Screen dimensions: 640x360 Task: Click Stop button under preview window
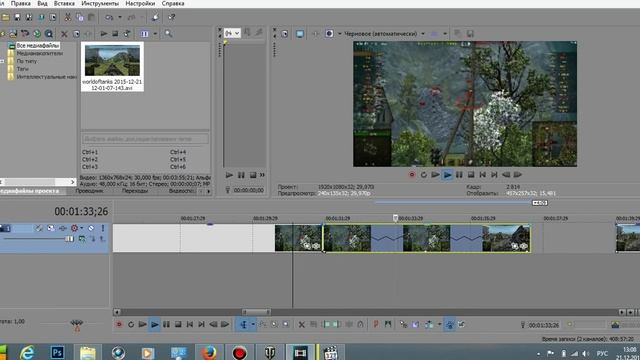coord(471,175)
